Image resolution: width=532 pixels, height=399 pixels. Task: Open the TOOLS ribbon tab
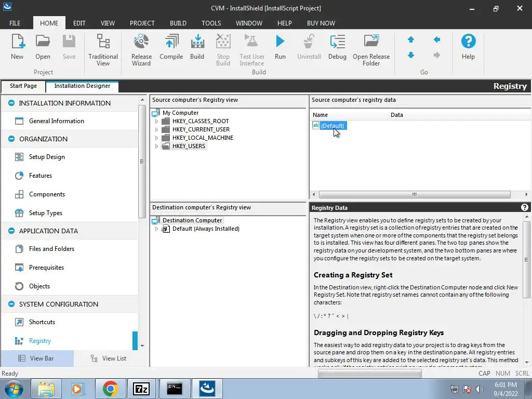211,23
